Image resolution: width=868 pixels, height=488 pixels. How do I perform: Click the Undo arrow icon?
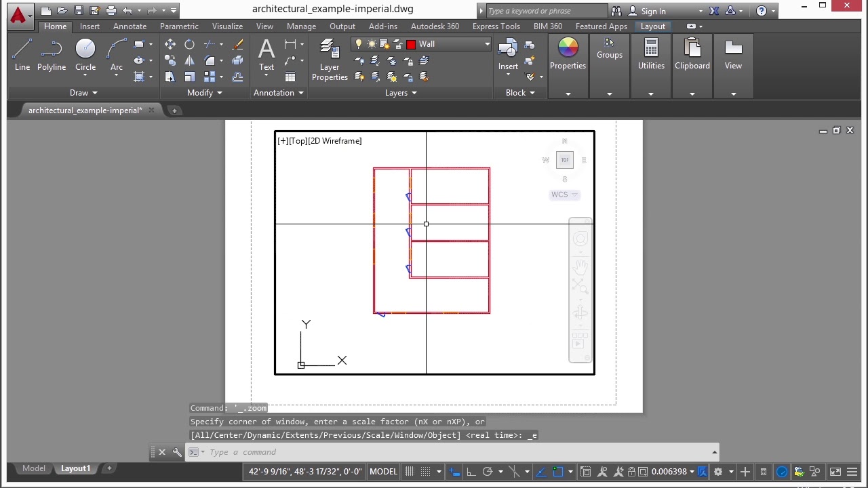pos(127,11)
